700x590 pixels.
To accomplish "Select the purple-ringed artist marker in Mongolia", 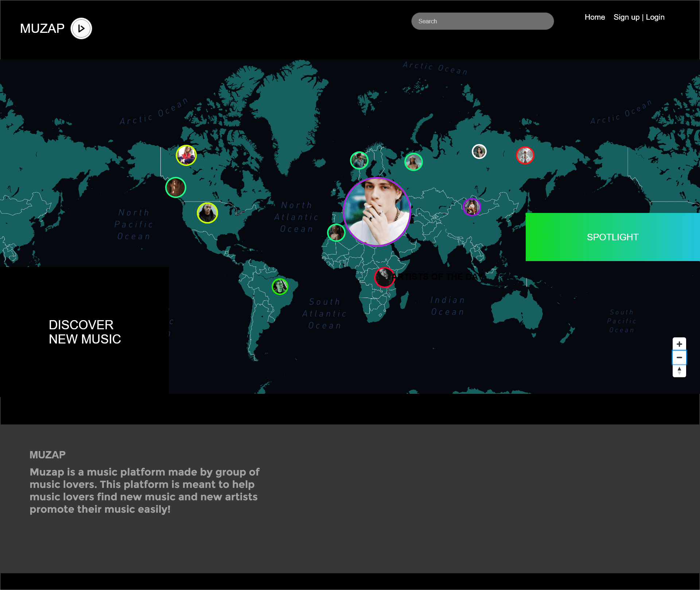I will pyautogui.click(x=472, y=207).
